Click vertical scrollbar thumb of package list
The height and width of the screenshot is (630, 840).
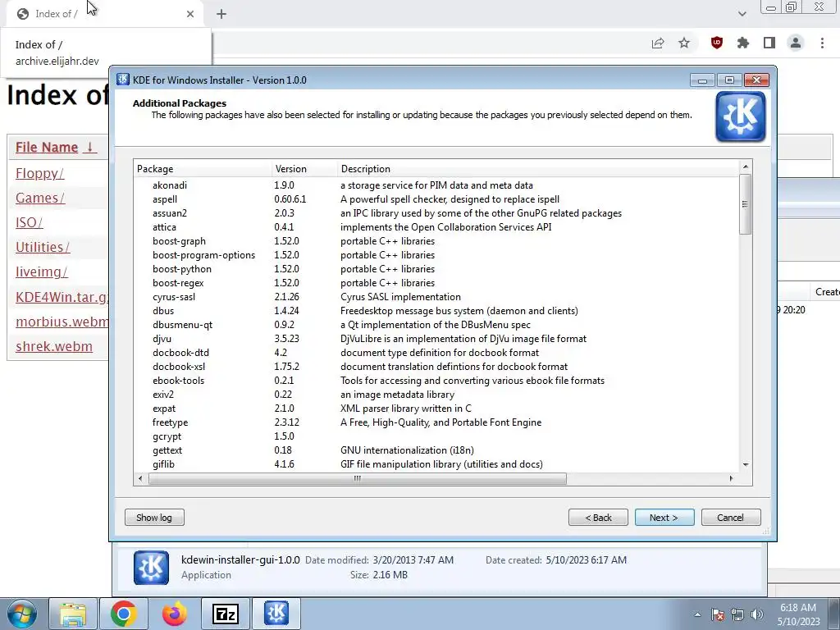[745, 204]
